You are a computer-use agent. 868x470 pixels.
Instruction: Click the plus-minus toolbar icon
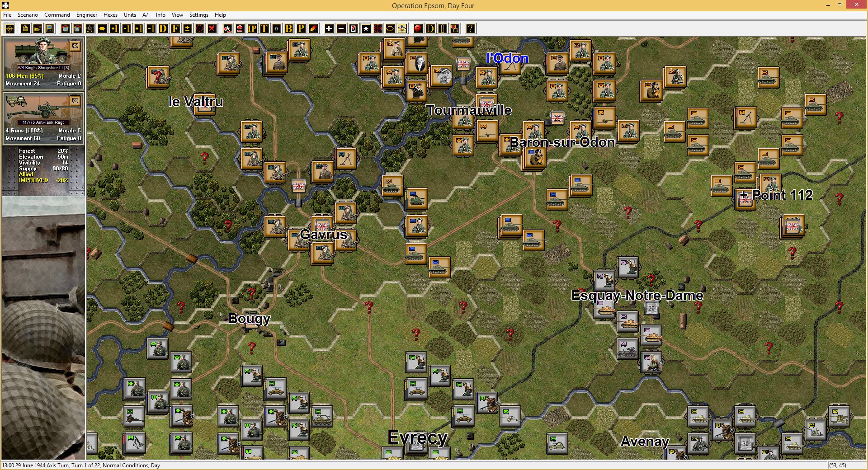188,29
